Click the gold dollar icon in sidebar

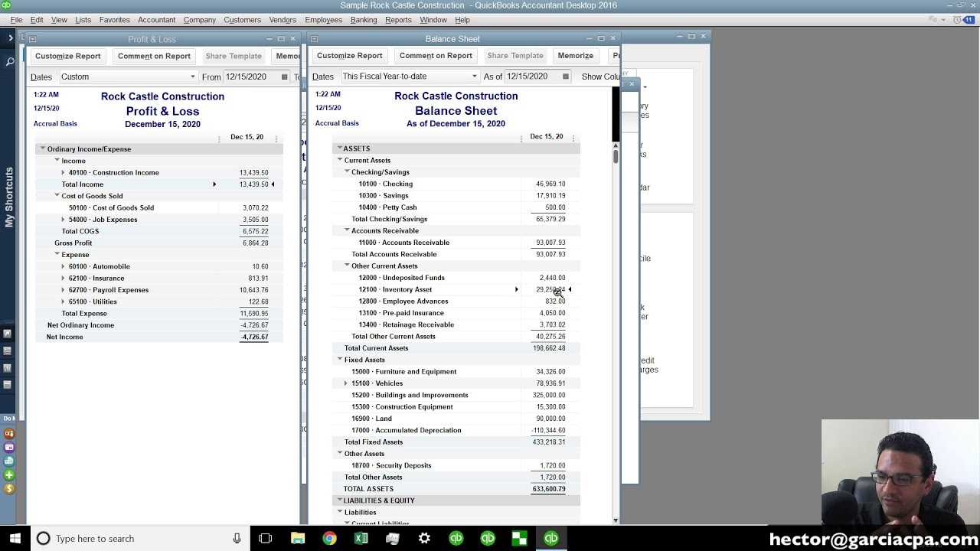[x=9, y=489]
